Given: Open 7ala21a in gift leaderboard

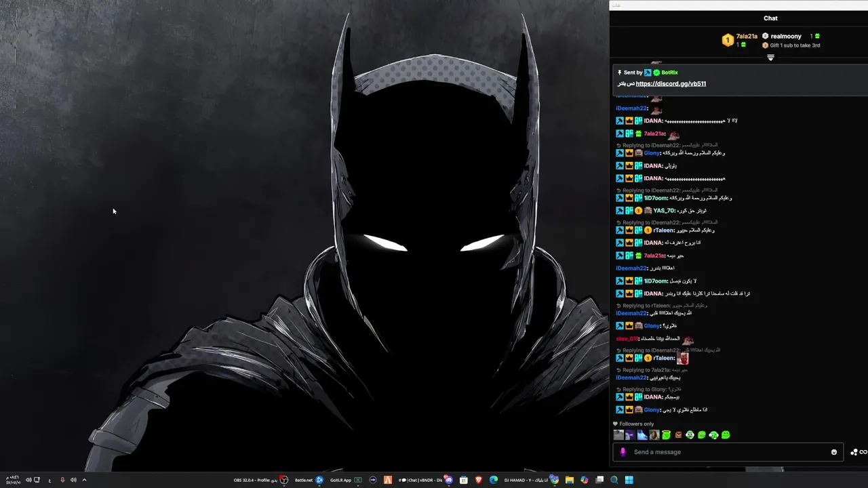Looking at the screenshot, I should tap(747, 37).
